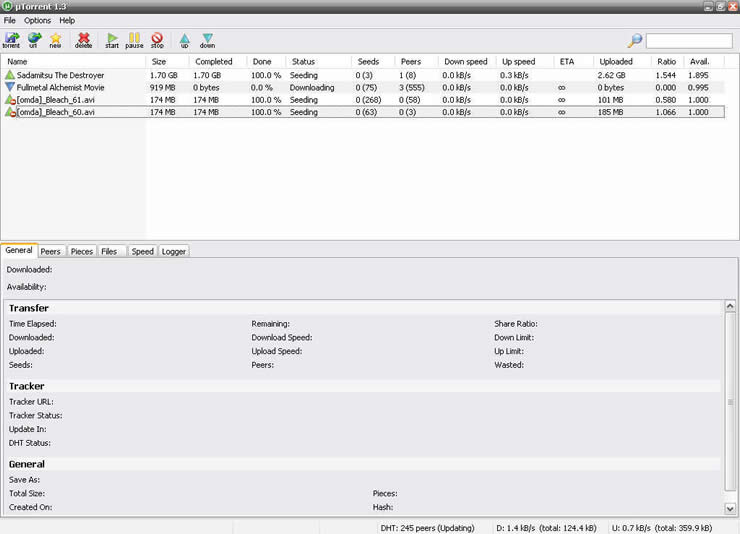The height and width of the screenshot is (534, 740).
Task: Click the magnifying glass search icon
Action: click(x=635, y=41)
